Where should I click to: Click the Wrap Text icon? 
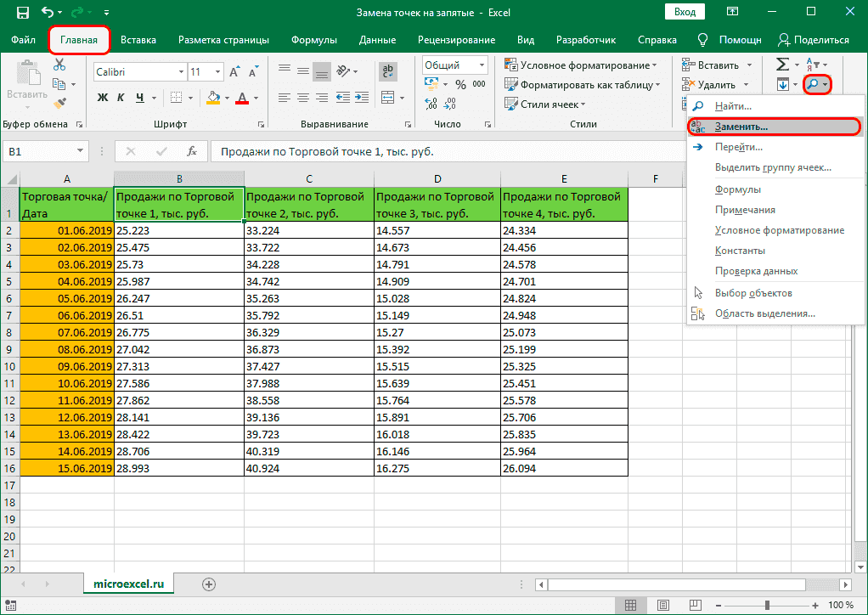click(388, 71)
